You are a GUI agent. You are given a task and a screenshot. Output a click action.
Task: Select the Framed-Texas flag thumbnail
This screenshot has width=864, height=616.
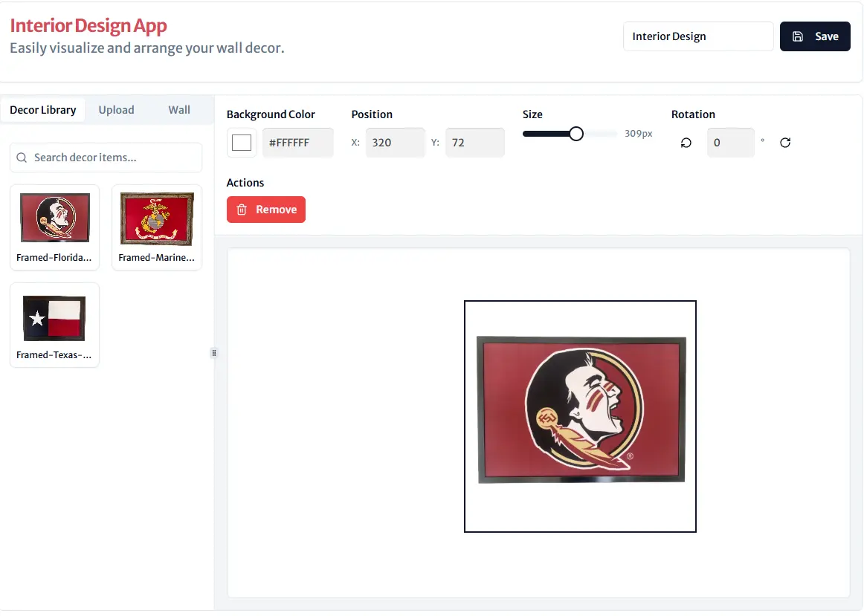pyautogui.click(x=54, y=325)
